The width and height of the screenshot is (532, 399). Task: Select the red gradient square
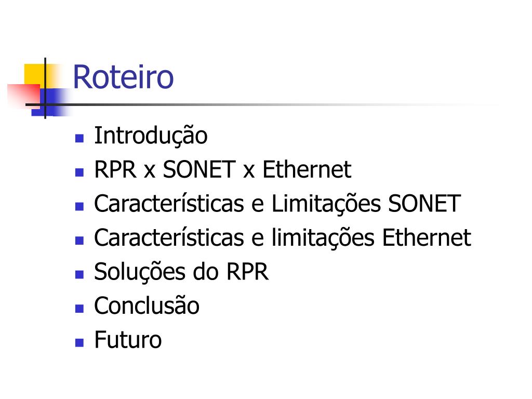(x=24, y=95)
